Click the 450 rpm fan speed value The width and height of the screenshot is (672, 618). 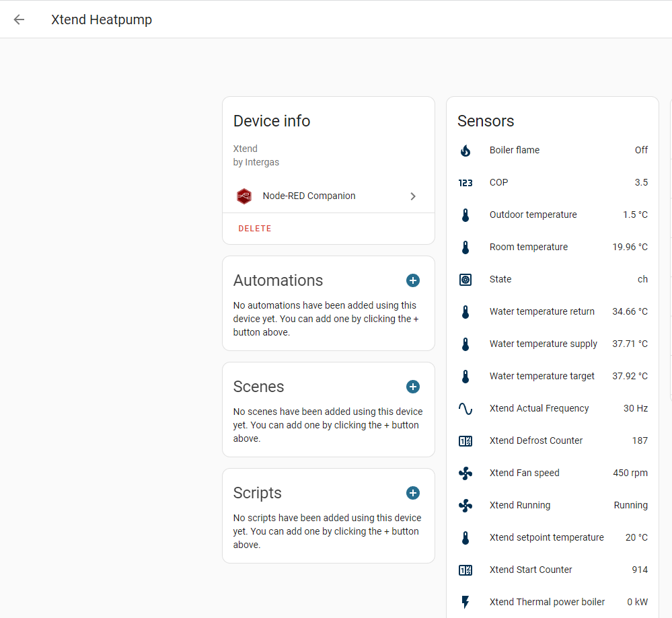[x=630, y=473]
